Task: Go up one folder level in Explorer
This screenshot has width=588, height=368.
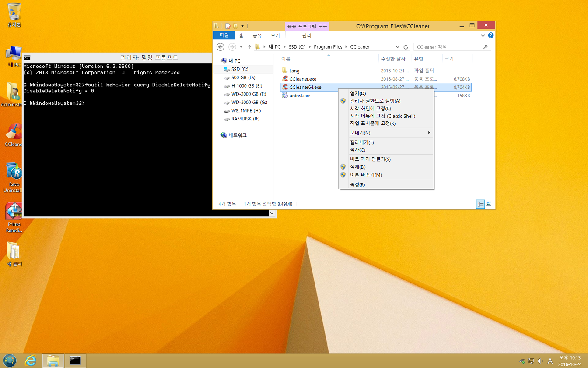Action: click(249, 47)
